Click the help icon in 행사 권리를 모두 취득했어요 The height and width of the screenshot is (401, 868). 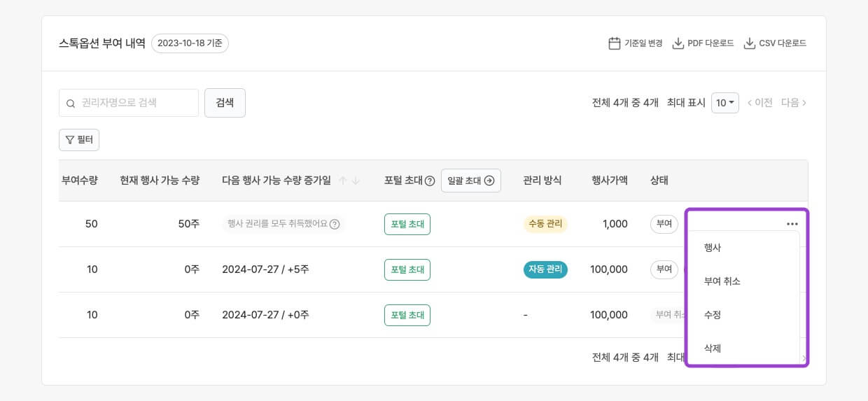pyautogui.click(x=335, y=225)
